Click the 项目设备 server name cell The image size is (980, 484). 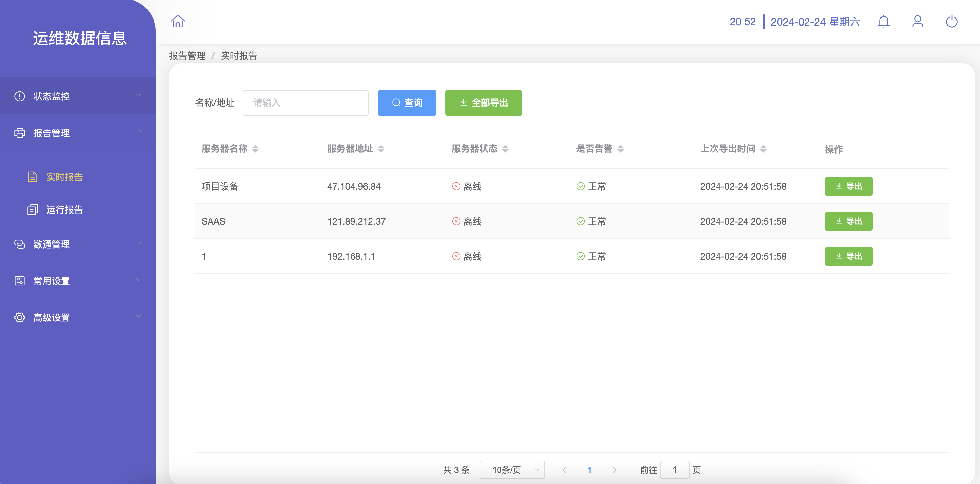(220, 186)
